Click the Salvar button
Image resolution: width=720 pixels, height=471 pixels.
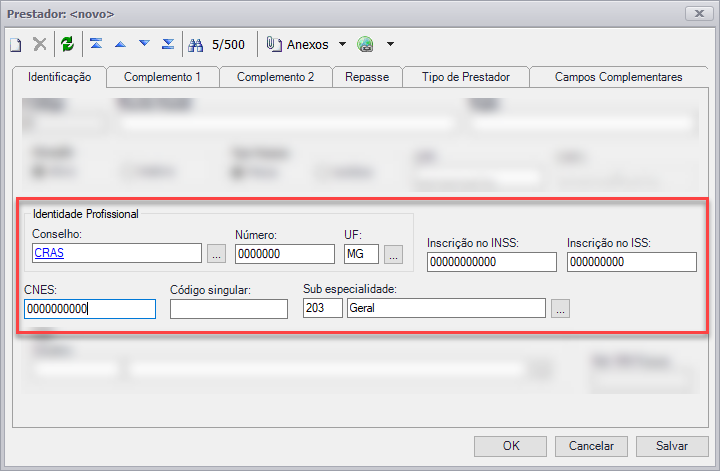672,446
